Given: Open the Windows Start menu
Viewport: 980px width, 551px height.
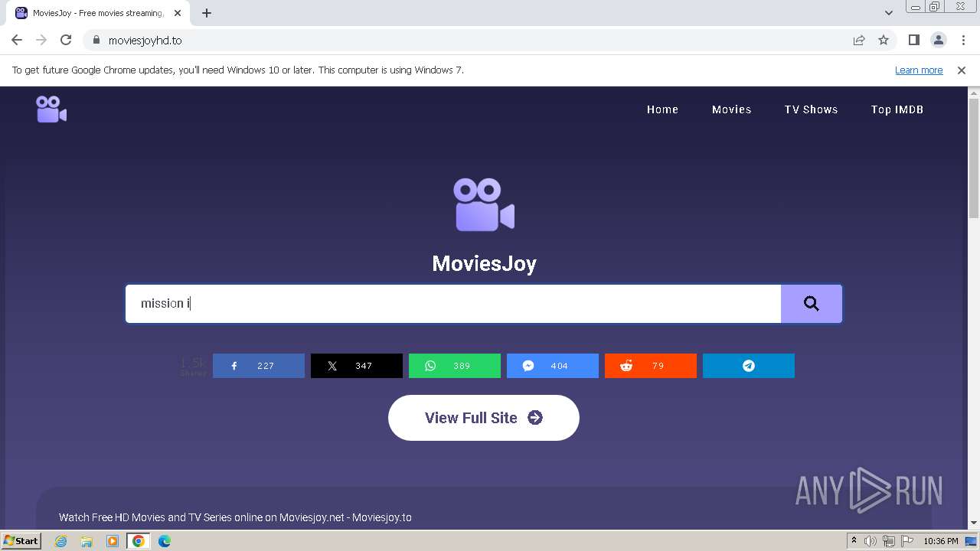Looking at the screenshot, I should [x=21, y=541].
